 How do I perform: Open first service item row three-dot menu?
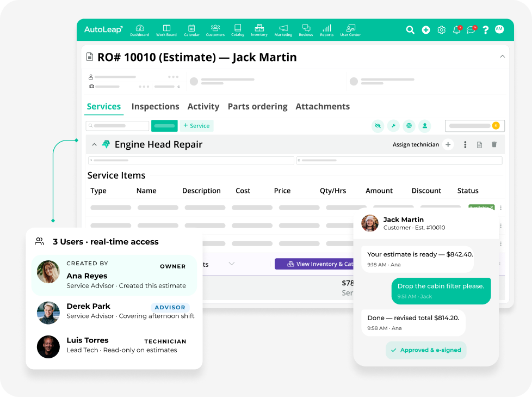(501, 207)
